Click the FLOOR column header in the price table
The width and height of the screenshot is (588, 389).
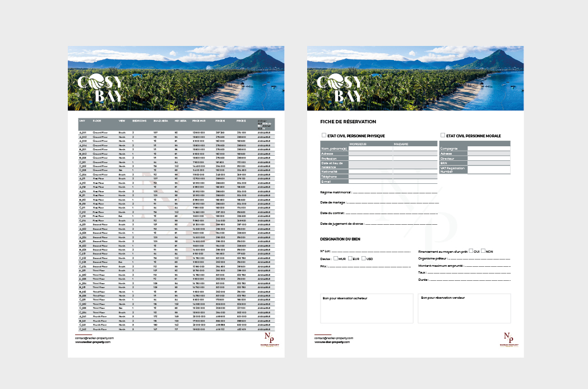point(97,121)
